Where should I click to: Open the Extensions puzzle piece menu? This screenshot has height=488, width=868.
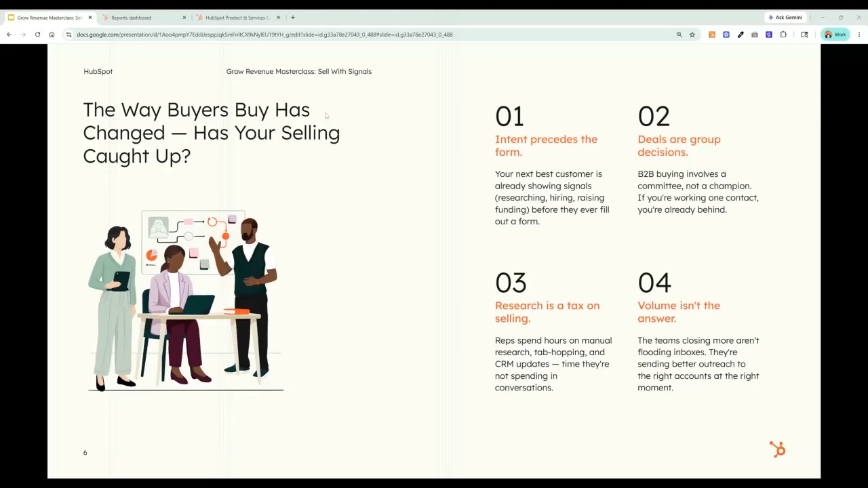pos(783,35)
